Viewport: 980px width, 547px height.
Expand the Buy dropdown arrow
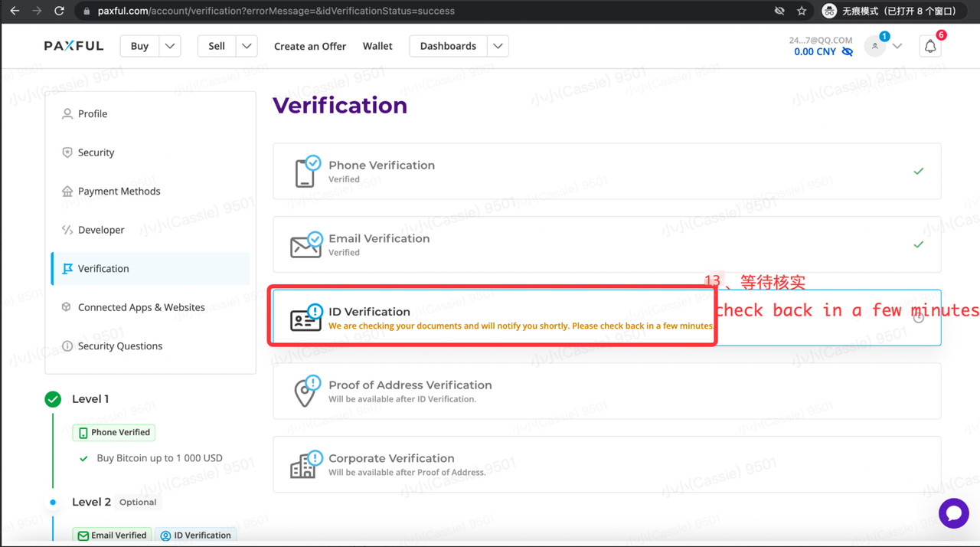[170, 46]
